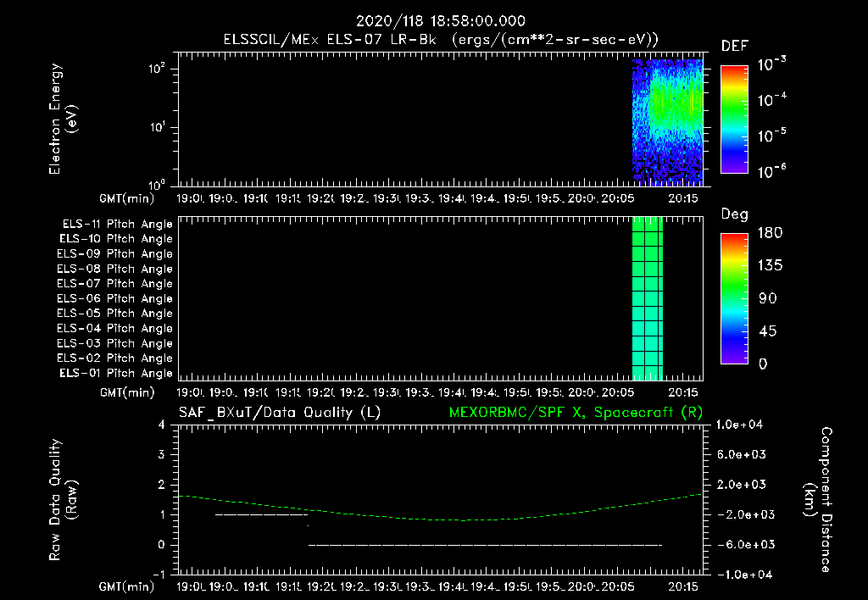The image size is (868, 600).
Task: Click the Deg colorbar label
Action: click(735, 214)
